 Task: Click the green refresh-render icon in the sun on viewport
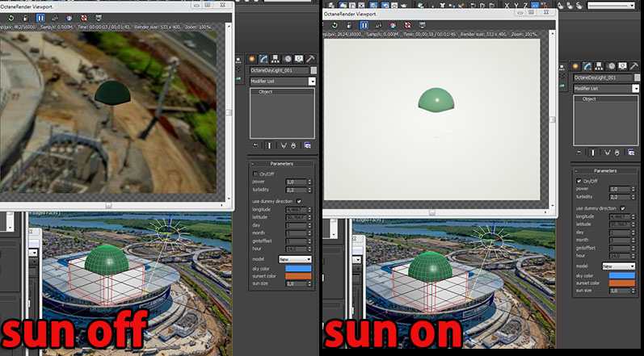pyautogui.click(x=335, y=25)
